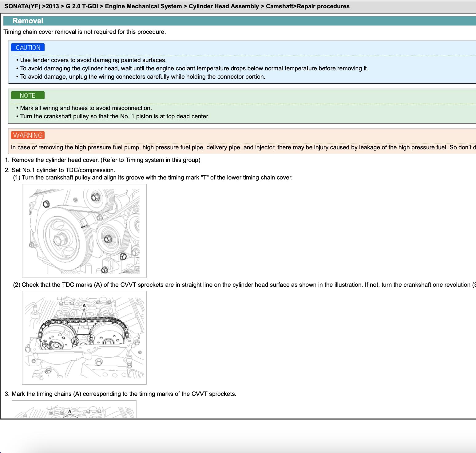Click step 2 Set No.1 cylinder to TDC/compression
Screen dimensions: 476x453
63,170
